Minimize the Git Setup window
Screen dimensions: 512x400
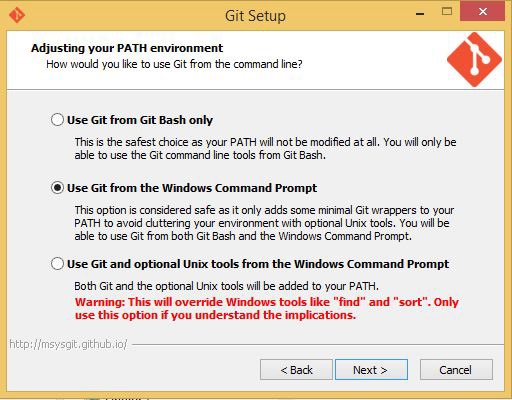tap(420, 13)
